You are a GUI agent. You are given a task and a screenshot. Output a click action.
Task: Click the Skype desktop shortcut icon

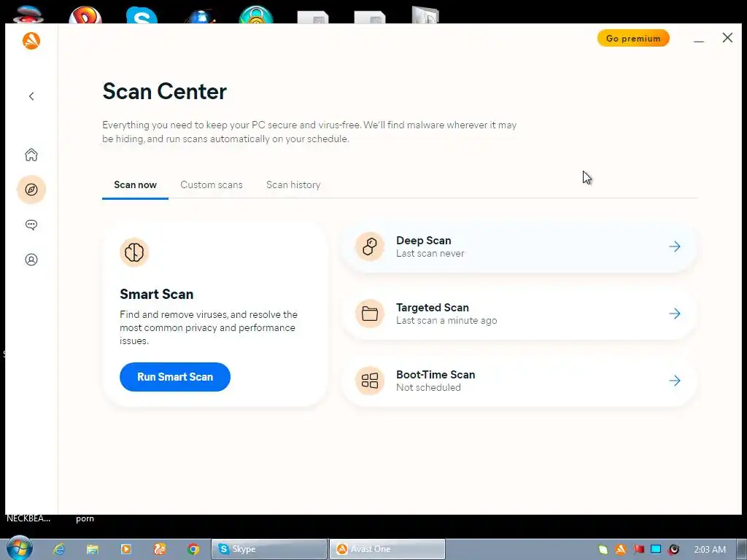(x=142, y=15)
